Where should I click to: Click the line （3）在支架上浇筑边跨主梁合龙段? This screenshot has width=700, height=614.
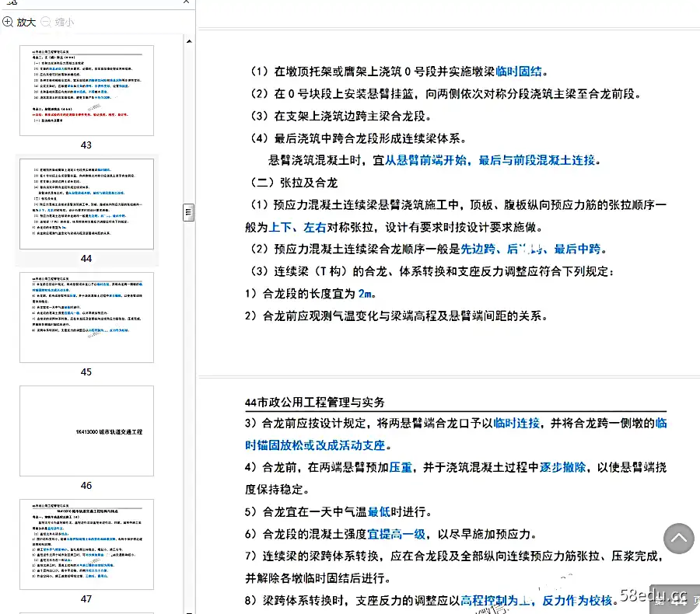click(x=341, y=116)
